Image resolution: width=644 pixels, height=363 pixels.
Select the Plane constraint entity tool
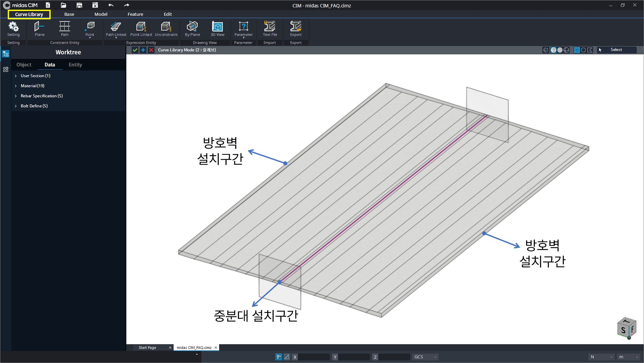tap(40, 29)
